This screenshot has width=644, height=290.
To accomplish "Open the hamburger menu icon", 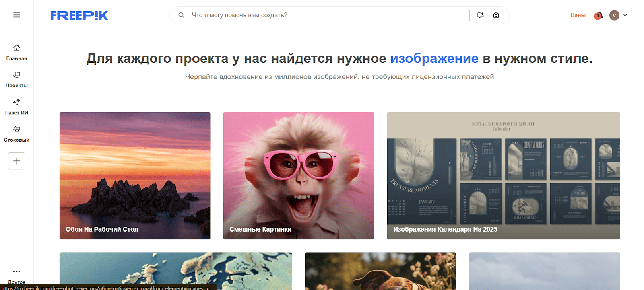I will (17, 15).
